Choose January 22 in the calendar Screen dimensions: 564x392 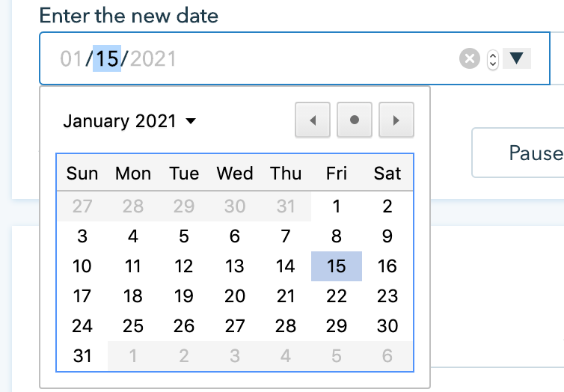tap(337, 296)
